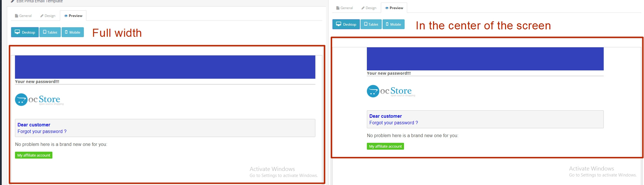Select the Preview tab in right panel
The height and width of the screenshot is (185, 644).
coord(394,8)
